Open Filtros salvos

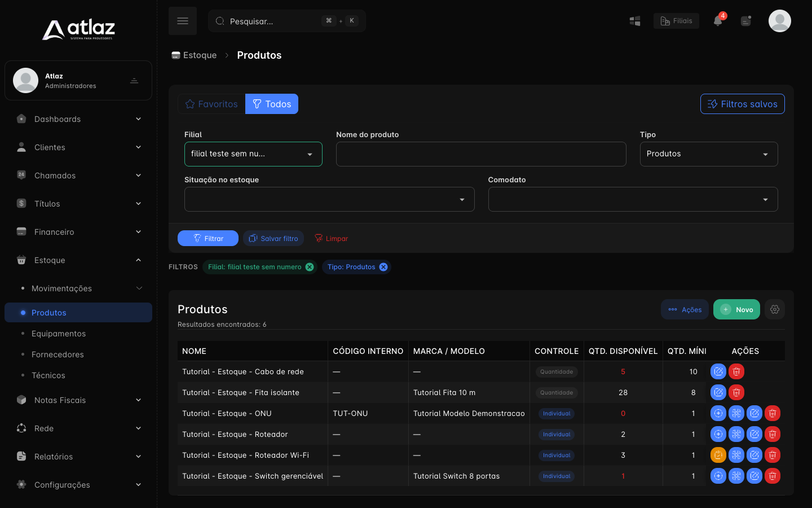click(x=742, y=104)
